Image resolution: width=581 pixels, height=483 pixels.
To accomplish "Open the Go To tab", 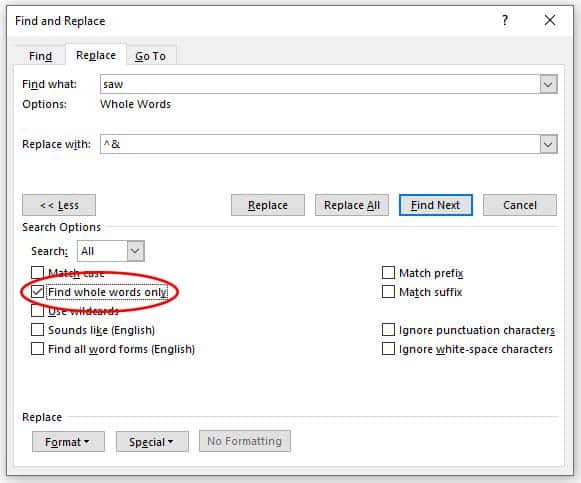I will [x=150, y=56].
